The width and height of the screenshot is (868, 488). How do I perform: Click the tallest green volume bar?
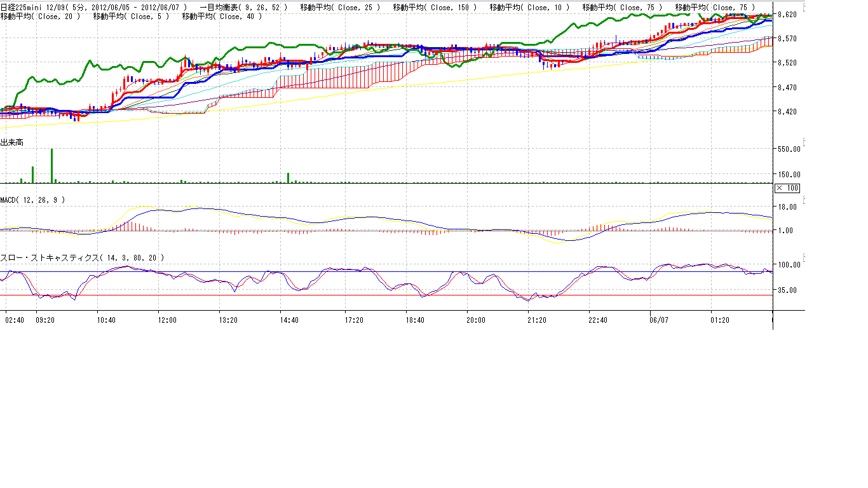tap(51, 165)
